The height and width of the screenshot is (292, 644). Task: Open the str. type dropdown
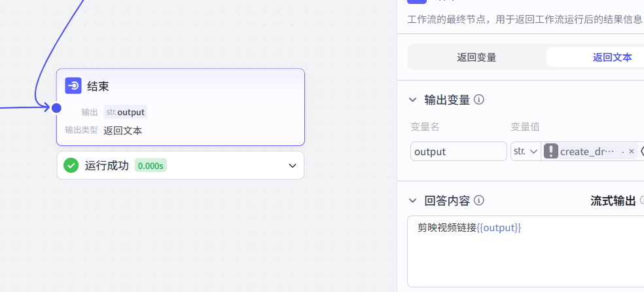click(x=526, y=151)
